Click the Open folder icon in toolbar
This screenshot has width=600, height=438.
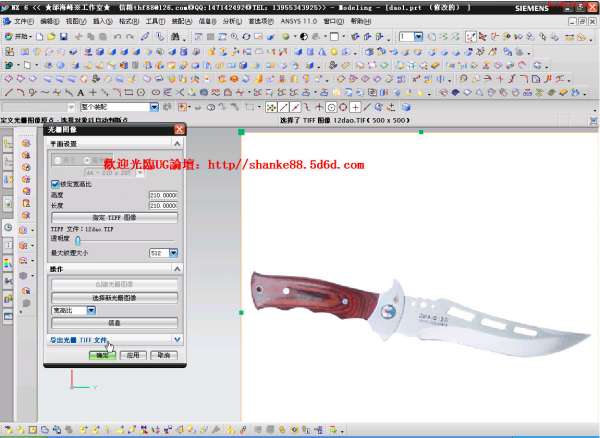(50, 37)
